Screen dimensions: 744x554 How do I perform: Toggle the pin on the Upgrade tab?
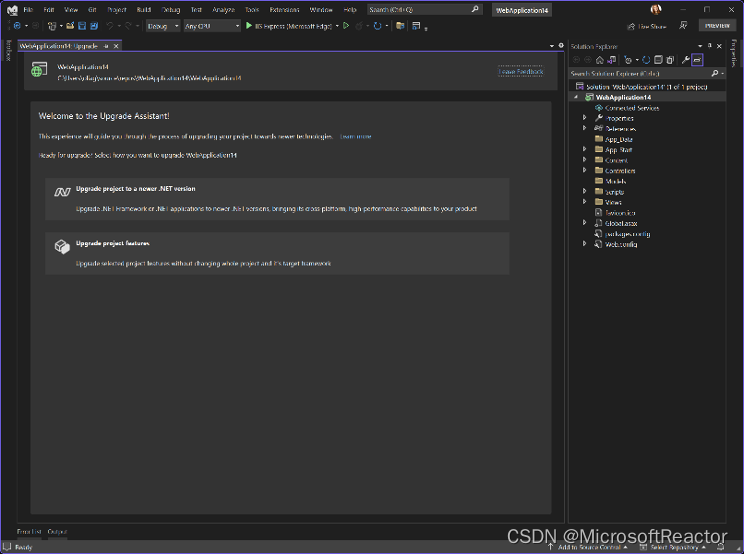point(106,46)
